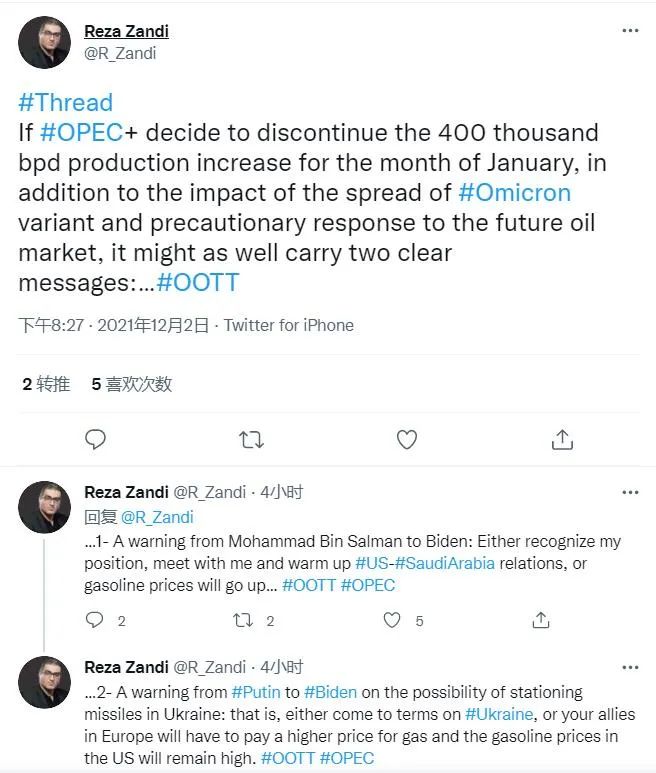Like the main thread tweet
Image resolution: width=656 pixels, height=773 pixels.
(x=406, y=439)
